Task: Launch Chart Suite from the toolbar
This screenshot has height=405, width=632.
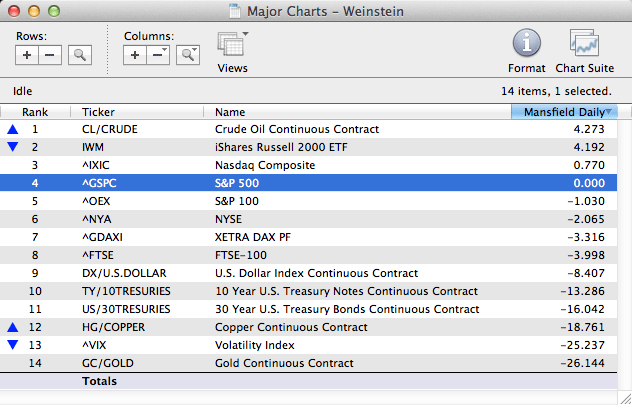Action: click(x=584, y=45)
